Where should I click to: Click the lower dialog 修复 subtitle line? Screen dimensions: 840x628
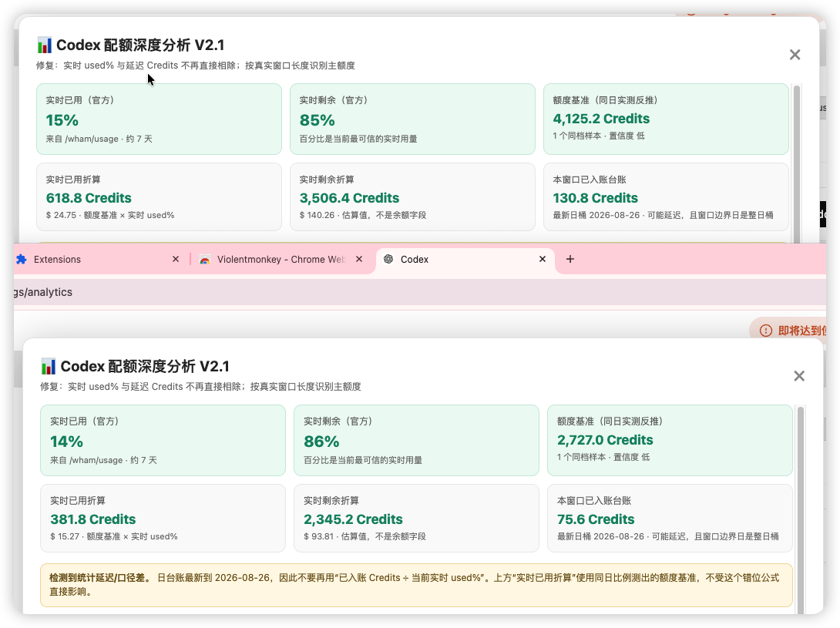pyautogui.click(x=200, y=386)
